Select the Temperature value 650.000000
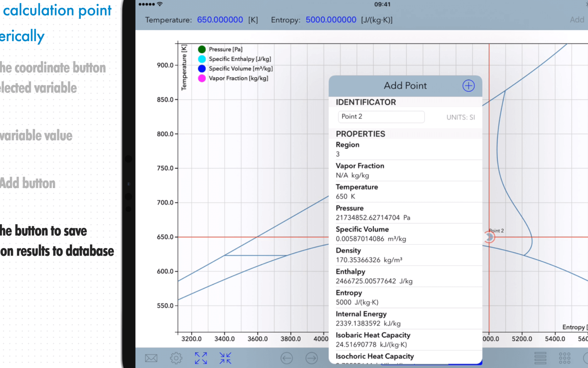Viewport: 588px width, 368px height. pos(220,20)
